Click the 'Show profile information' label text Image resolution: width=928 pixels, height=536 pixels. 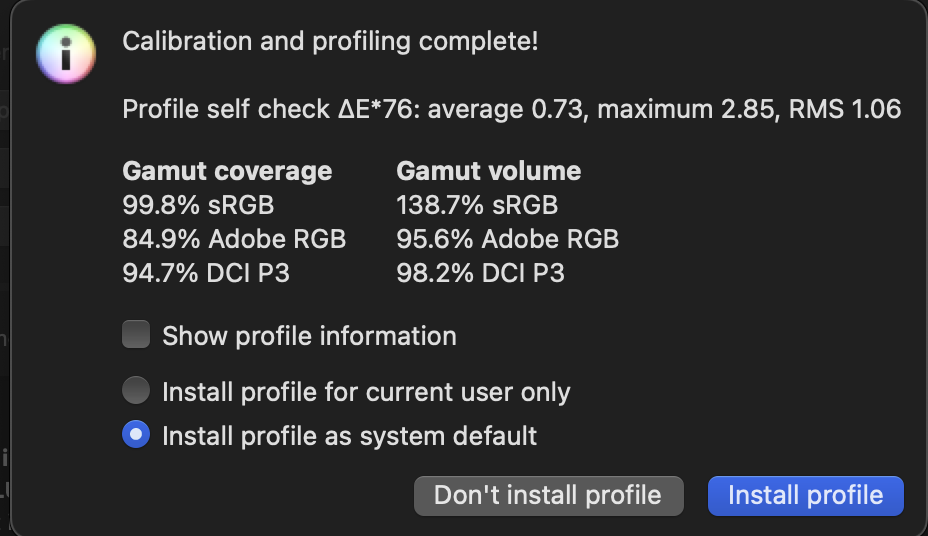[x=309, y=336]
